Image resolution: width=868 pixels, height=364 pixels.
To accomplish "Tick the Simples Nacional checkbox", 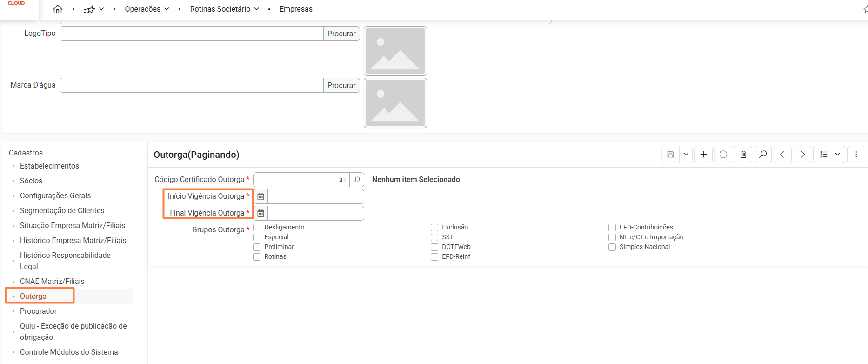I will (612, 247).
